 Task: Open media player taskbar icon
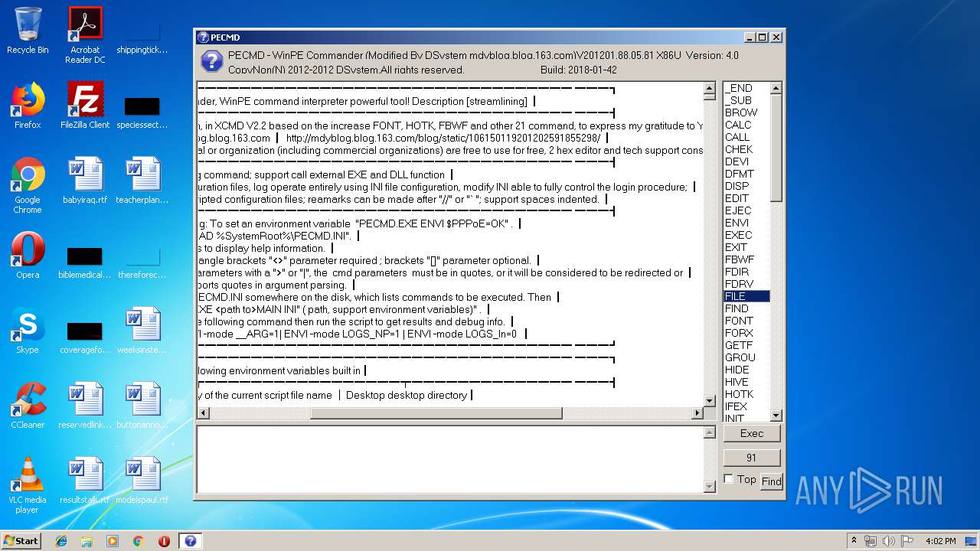(x=113, y=541)
